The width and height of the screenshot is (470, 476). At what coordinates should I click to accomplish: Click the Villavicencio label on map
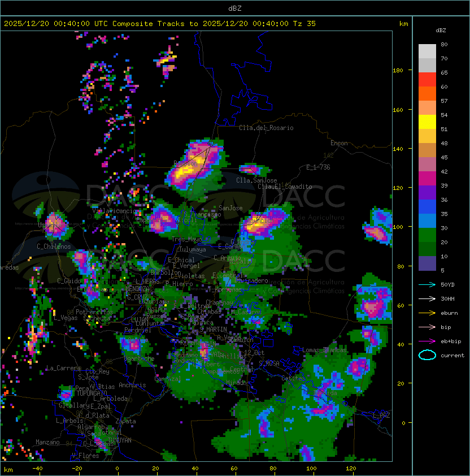[x=115, y=211]
